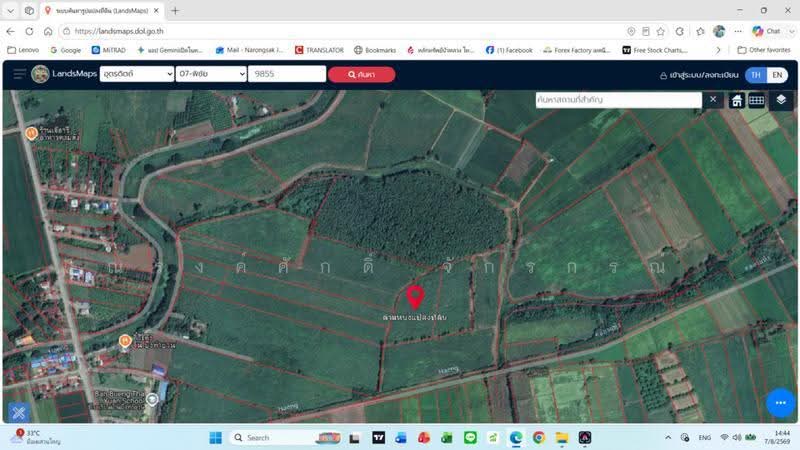Clear the place search with the X button
800x450 pixels.
(713, 99)
